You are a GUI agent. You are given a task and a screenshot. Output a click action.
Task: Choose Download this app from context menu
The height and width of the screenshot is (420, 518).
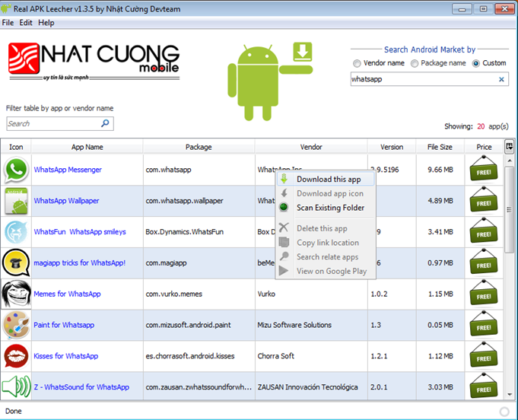pos(326,179)
